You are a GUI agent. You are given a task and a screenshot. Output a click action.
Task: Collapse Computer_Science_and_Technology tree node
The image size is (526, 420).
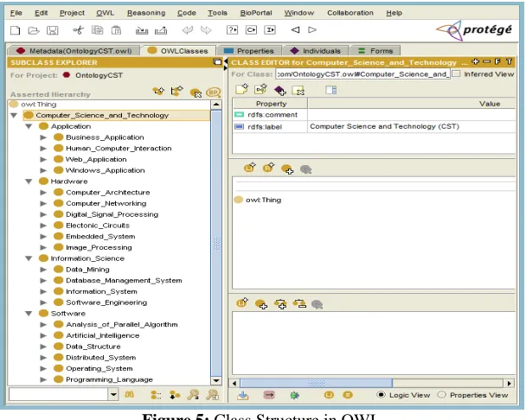coord(14,115)
